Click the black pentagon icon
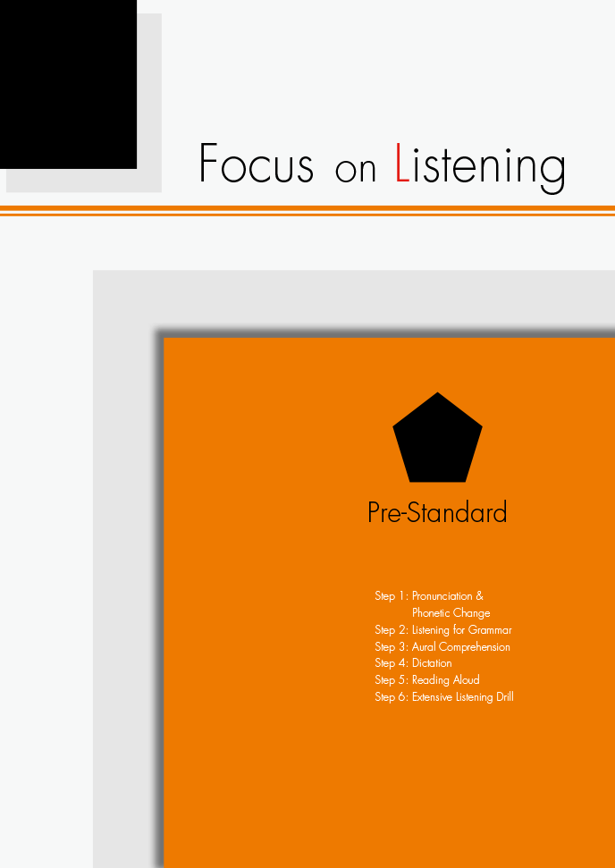Viewport: 615px width, 868px height. tap(437, 440)
